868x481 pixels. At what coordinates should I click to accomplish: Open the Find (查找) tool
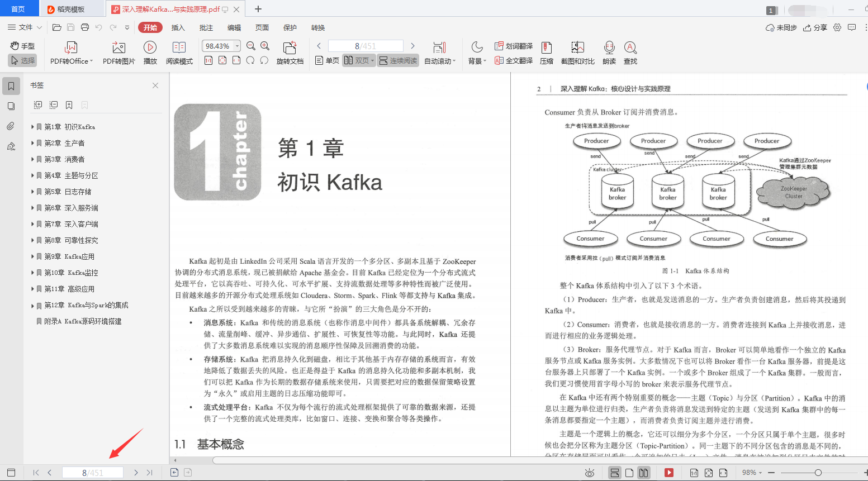pyautogui.click(x=630, y=54)
